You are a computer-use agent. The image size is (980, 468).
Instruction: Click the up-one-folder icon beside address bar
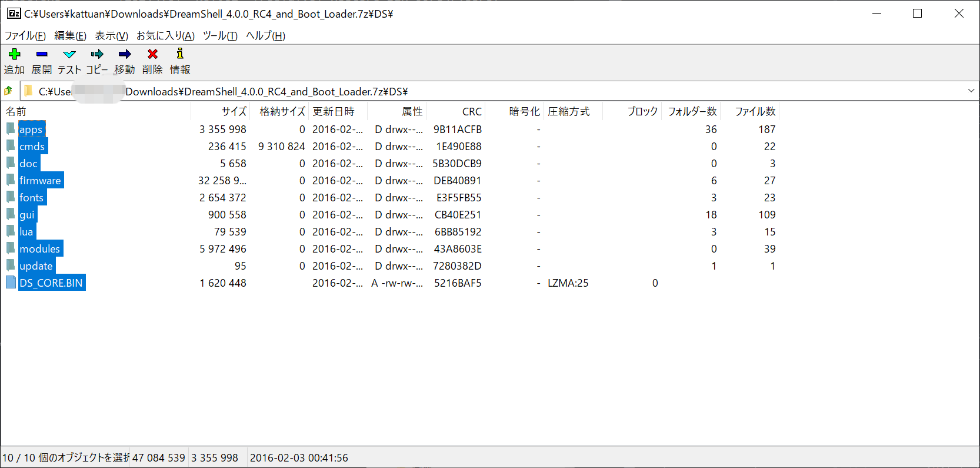(x=8, y=91)
